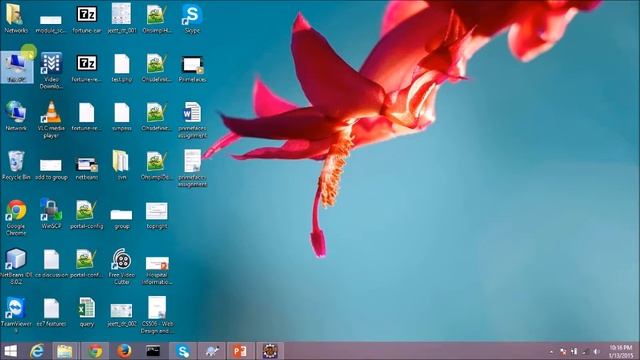Viewport: 640px width, 360px height.
Task: Open the volume control in system tray
Action: tap(596, 351)
